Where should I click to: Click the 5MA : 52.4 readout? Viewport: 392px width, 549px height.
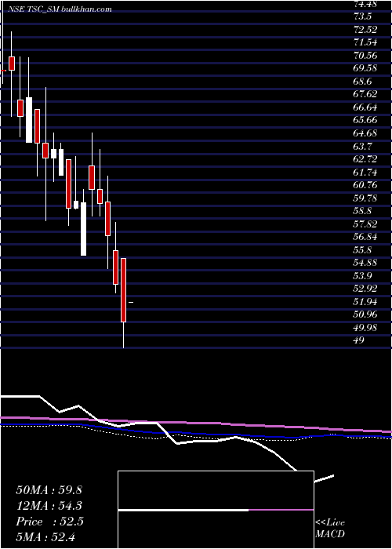tap(45, 536)
